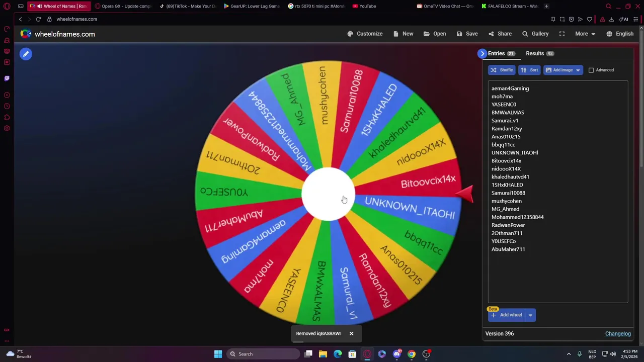This screenshot has height=362, width=644.
Task: Create a New wheel
Action: pos(403,34)
